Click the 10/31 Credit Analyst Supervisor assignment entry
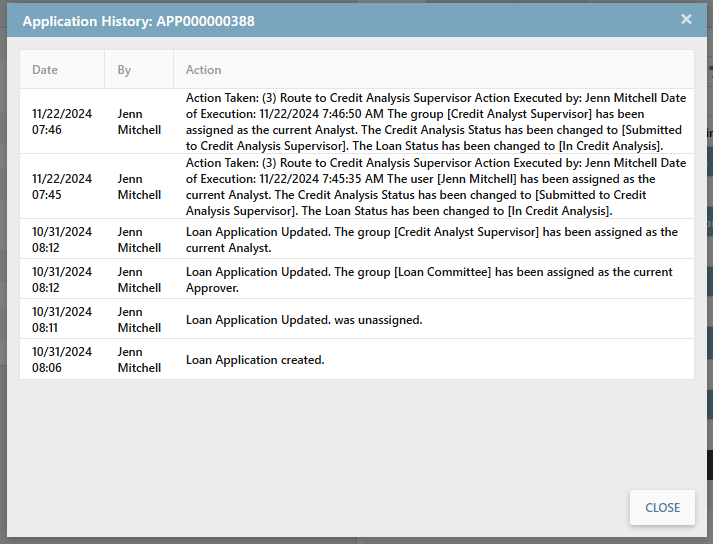Viewport: 713px width, 544px height. [x=431, y=239]
